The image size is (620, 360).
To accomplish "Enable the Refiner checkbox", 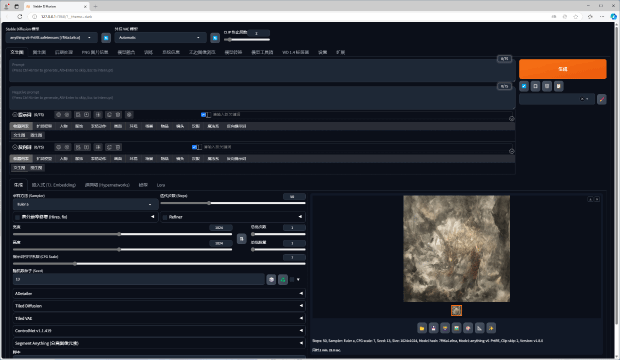I will click(165, 217).
